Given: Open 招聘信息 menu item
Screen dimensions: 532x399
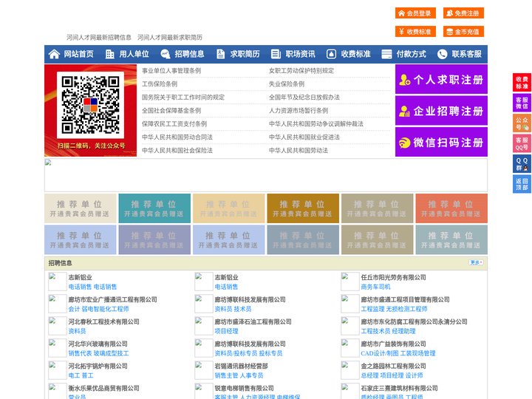Looking at the screenshot, I should 189,54.
